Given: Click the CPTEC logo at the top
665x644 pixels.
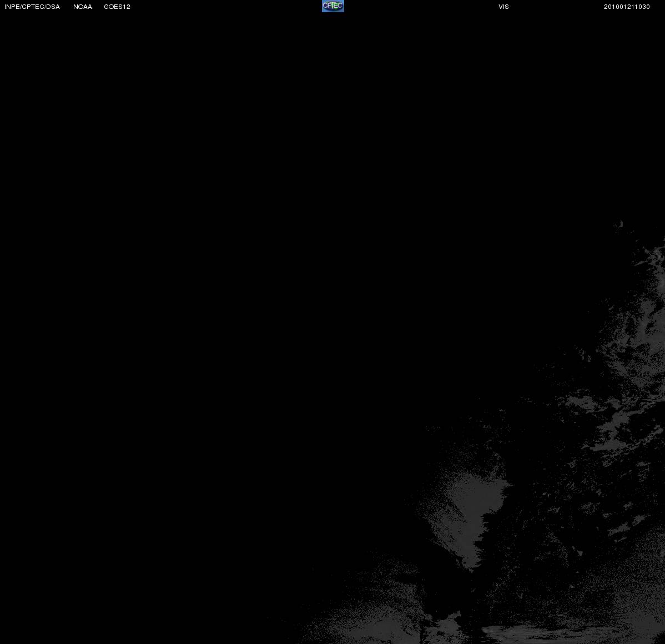Looking at the screenshot, I should point(333,6).
